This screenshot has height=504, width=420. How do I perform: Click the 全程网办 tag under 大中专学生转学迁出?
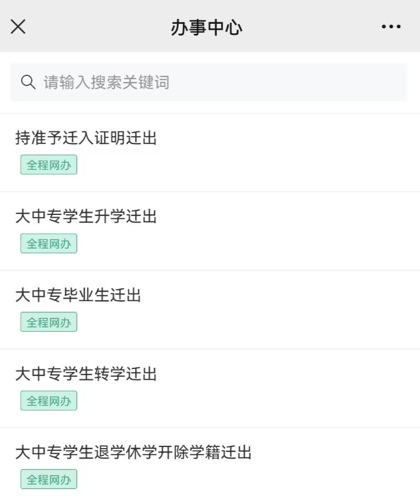[x=48, y=400]
